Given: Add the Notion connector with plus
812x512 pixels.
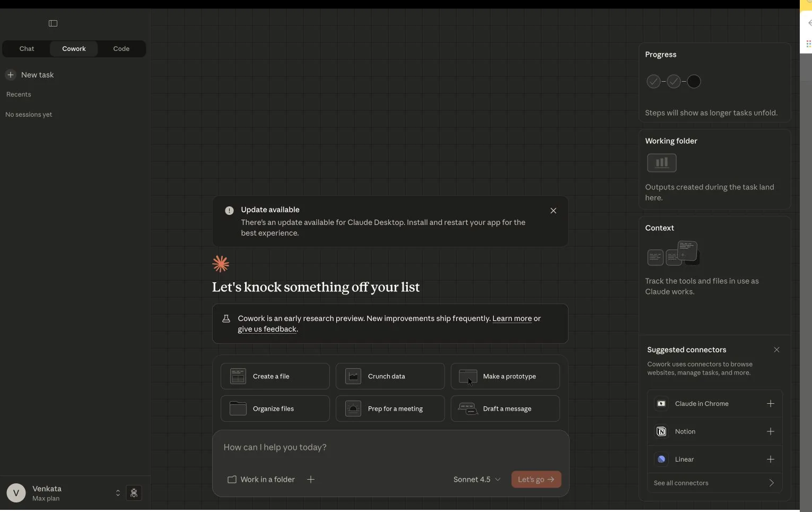Looking at the screenshot, I should tap(771, 431).
